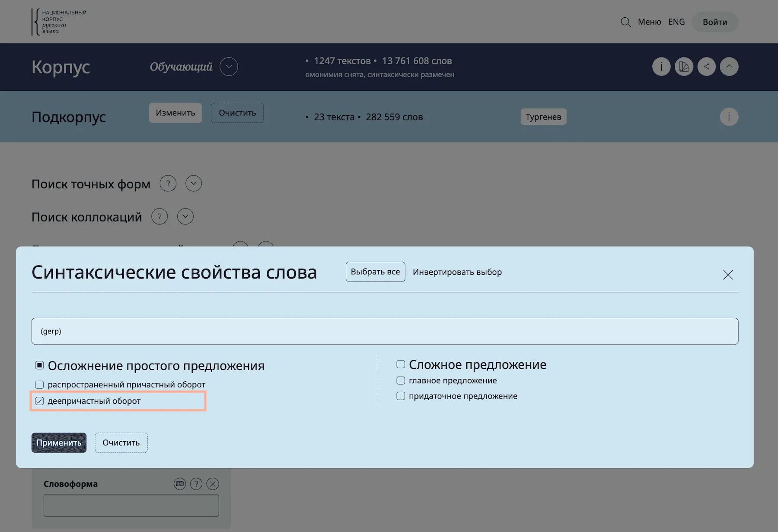The width and height of the screenshot is (778, 532).
Task: Open the Обучающий corpus dropdown
Action: [229, 66]
